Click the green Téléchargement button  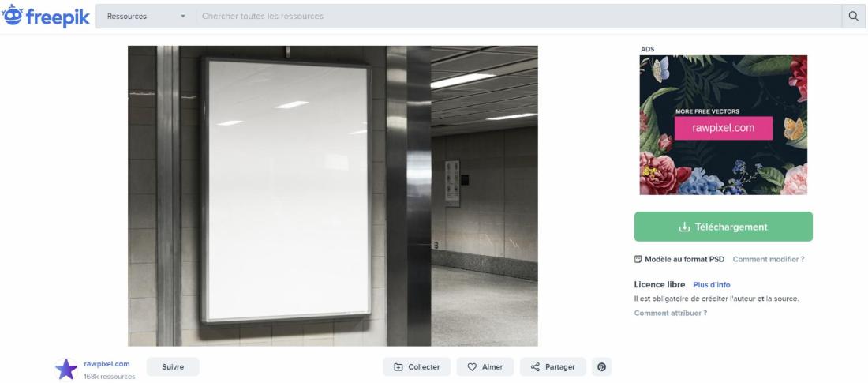click(x=723, y=227)
